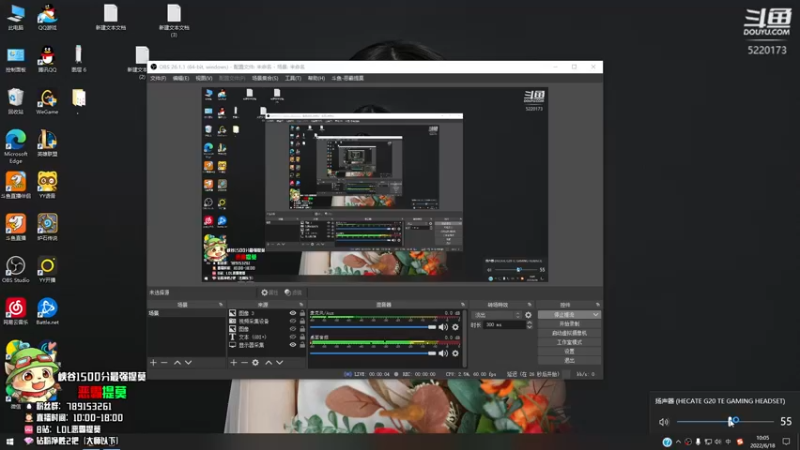This screenshot has height=450, width=800.
Task: Toggle visibility of 视频采集设备 source
Action: pyautogui.click(x=292, y=321)
